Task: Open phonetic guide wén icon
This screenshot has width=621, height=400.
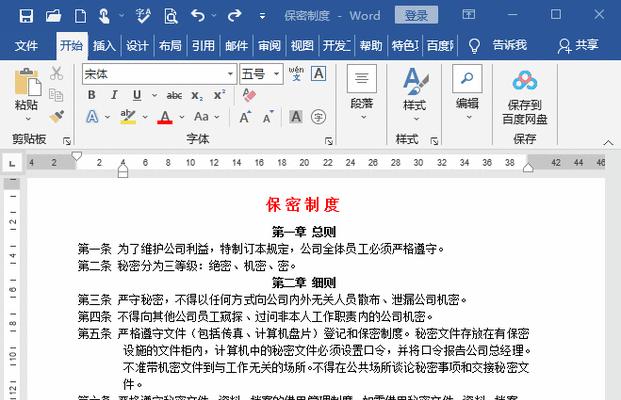Action: coord(296,74)
